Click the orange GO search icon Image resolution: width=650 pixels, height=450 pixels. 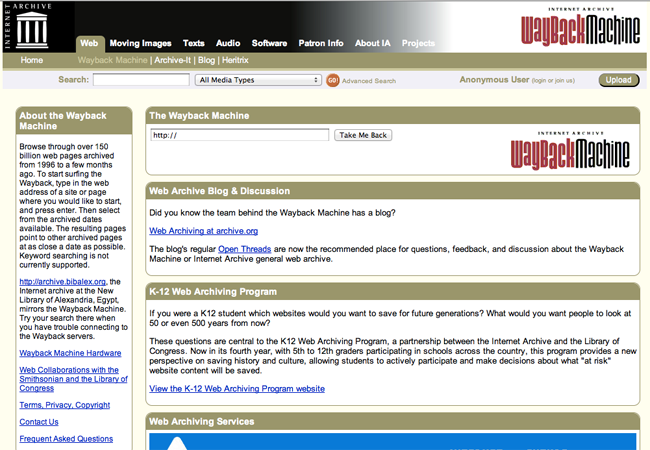(x=332, y=80)
